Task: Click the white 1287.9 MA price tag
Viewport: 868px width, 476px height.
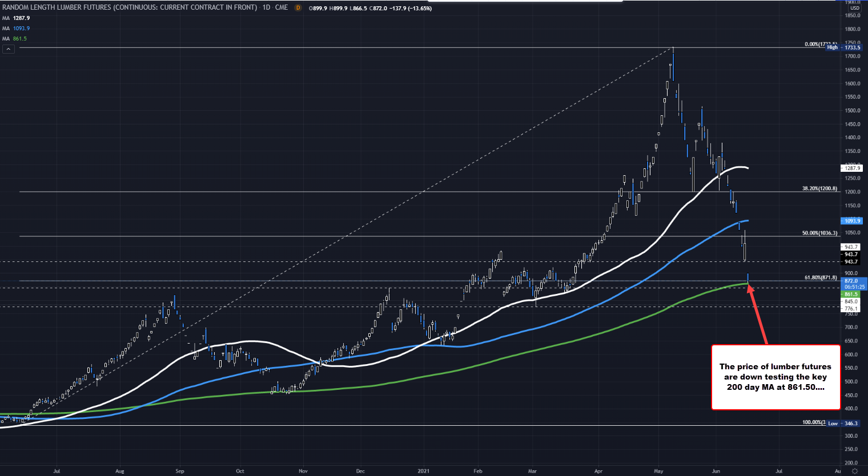Action: point(851,168)
